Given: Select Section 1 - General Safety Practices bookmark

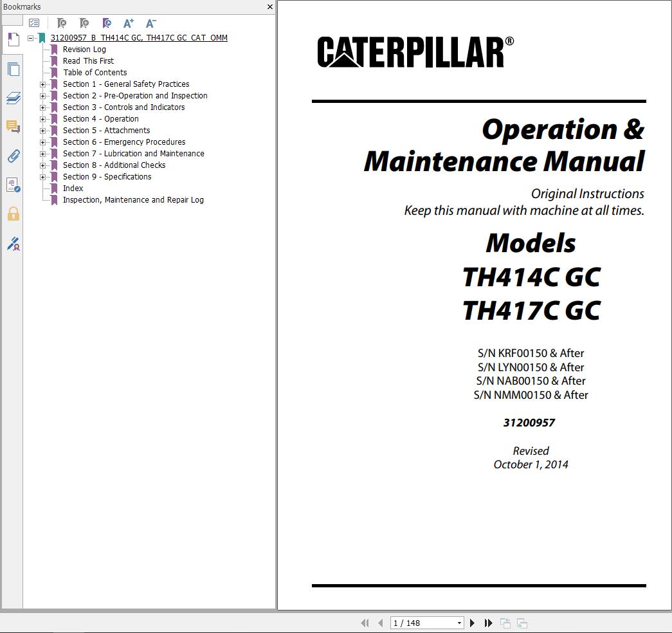Looking at the screenshot, I should 126,84.
